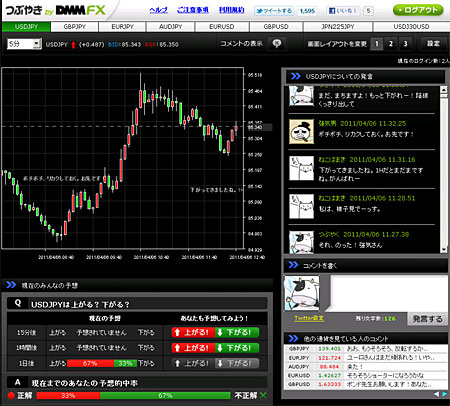
Task: Open the 利用規約 terms link
Action: click(231, 10)
